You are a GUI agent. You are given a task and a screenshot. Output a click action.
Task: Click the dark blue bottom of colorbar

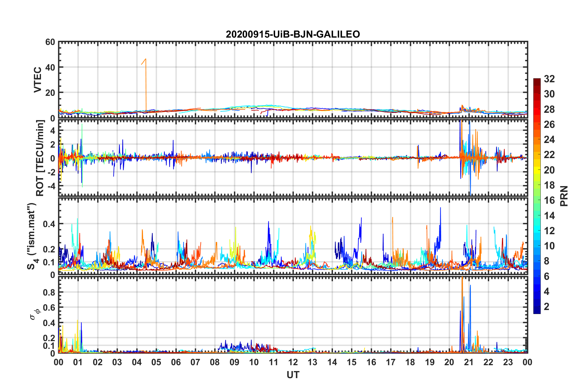coord(537,311)
